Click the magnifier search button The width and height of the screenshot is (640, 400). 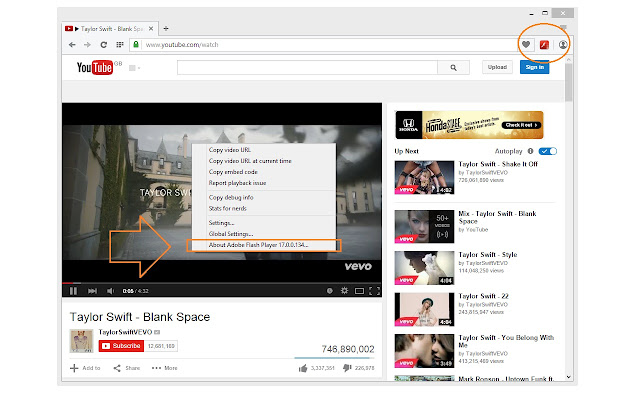tap(453, 67)
